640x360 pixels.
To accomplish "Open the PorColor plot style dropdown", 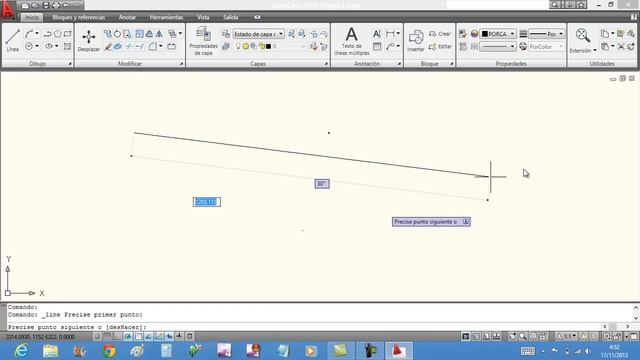I will point(547,47).
